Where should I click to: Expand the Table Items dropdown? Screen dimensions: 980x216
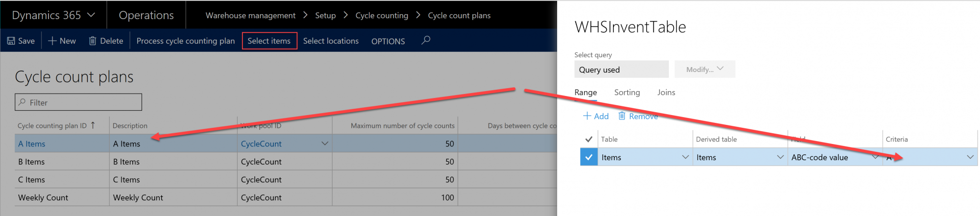685,157
